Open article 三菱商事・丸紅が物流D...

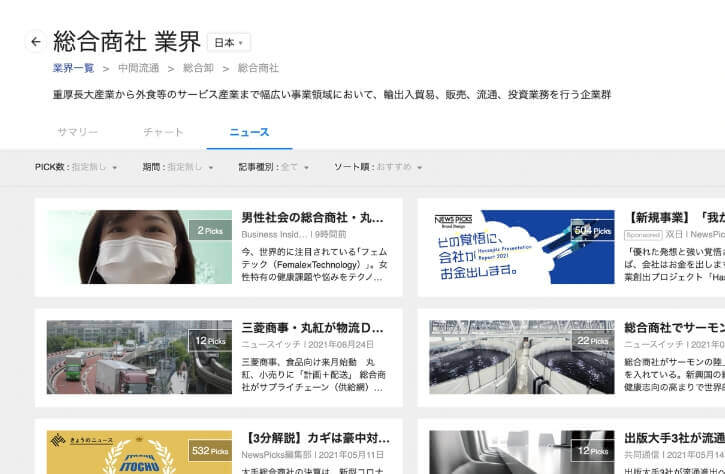[x=312, y=328]
